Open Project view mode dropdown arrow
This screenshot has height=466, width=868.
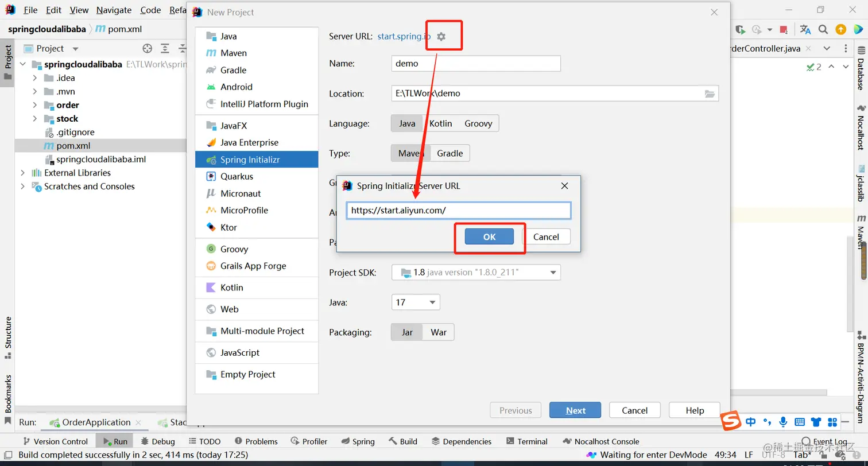click(75, 49)
